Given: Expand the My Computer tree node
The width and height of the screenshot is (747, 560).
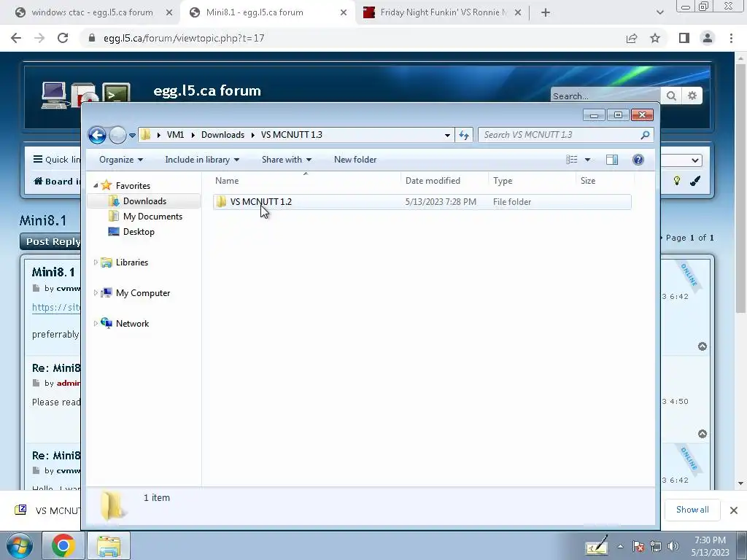Looking at the screenshot, I should [x=96, y=292].
